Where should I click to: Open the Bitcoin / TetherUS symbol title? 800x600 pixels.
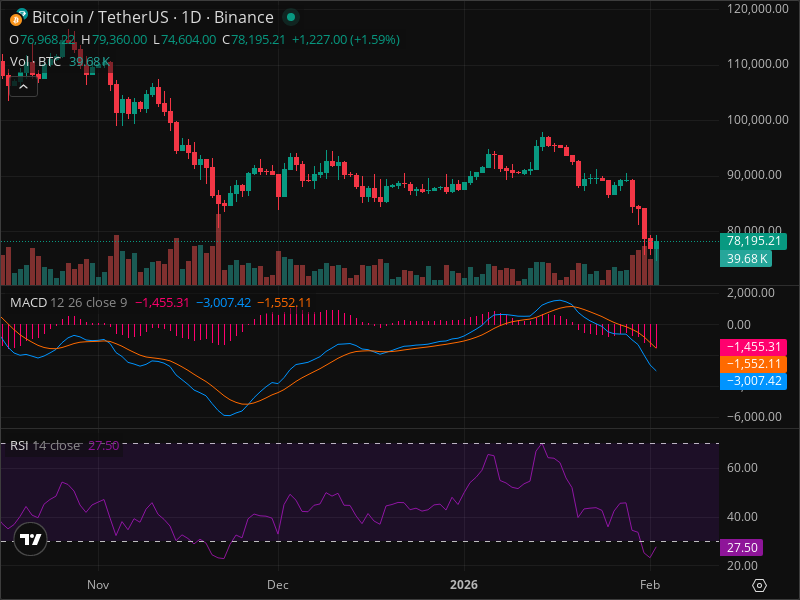[x=153, y=17]
